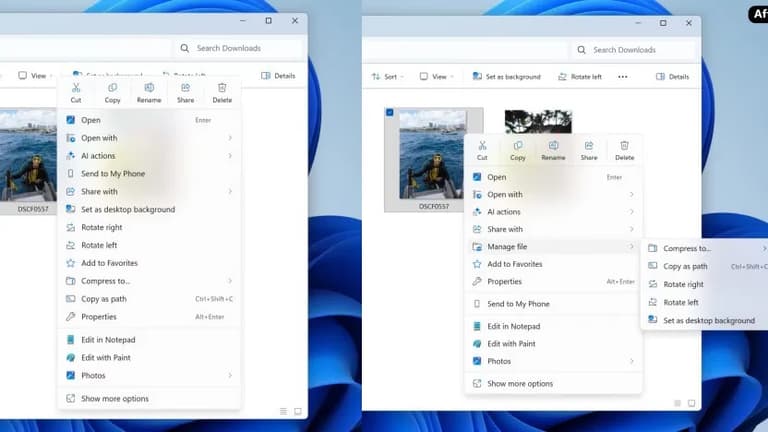This screenshot has height=432, width=768.
Task: Select Copy as path in left menu
Action: click(x=149, y=299)
